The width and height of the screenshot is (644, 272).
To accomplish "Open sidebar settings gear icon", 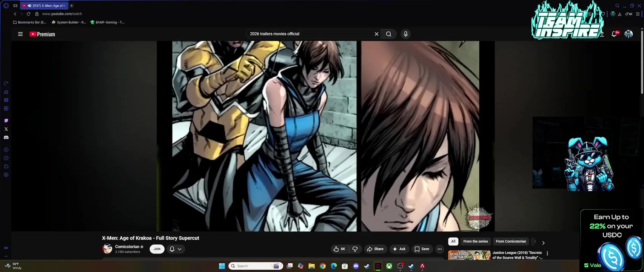I will click(6, 175).
